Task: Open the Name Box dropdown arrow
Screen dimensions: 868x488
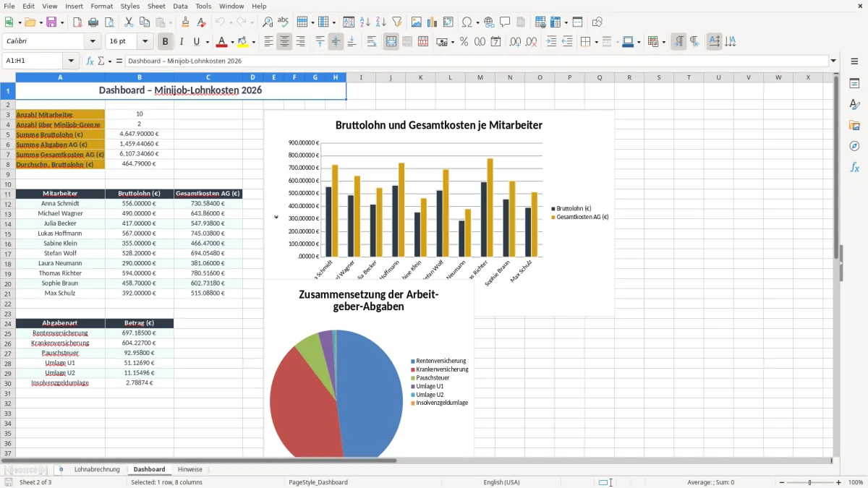Action: click(x=71, y=61)
